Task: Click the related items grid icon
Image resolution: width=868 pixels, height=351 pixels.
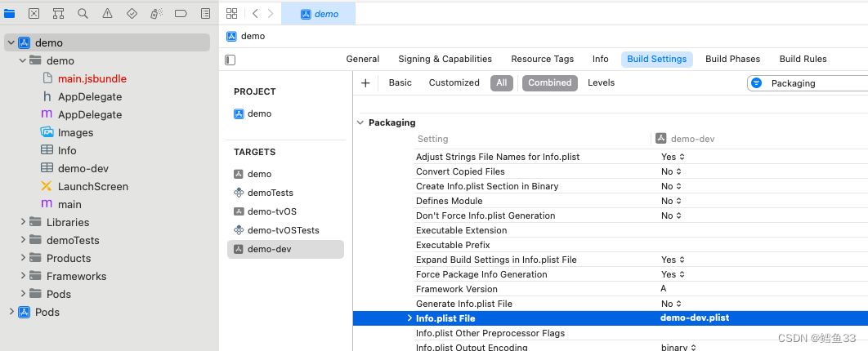Action: pyautogui.click(x=232, y=13)
